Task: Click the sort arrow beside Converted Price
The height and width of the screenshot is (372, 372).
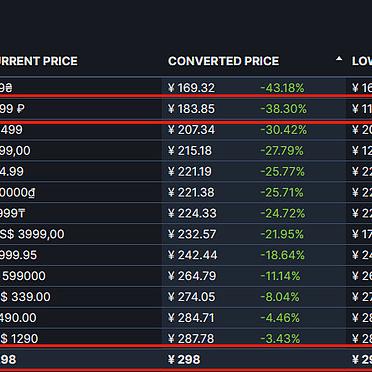Action: pyautogui.click(x=339, y=59)
